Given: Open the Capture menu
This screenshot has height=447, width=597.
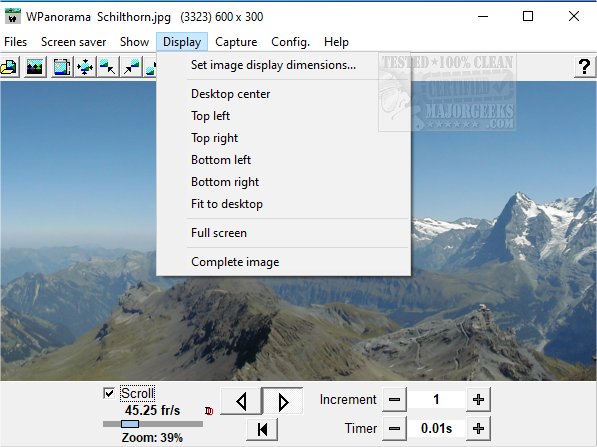Looking at the screenshot, I should (x=236, y=42).
